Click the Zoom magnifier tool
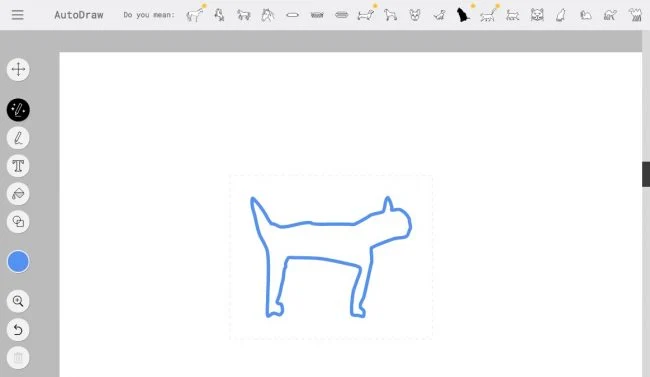This screenshot has height=377, width=650. pyautogui.click(x=18, y=301)
